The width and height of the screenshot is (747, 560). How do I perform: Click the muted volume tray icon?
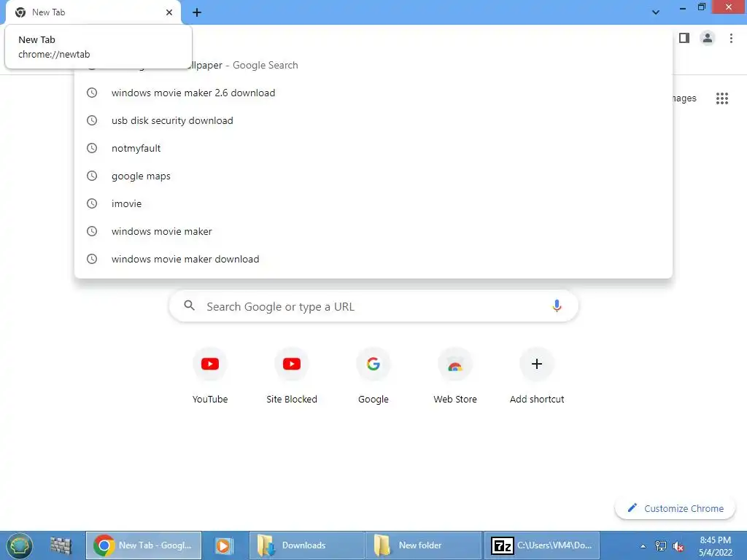(x=678, y=546)
